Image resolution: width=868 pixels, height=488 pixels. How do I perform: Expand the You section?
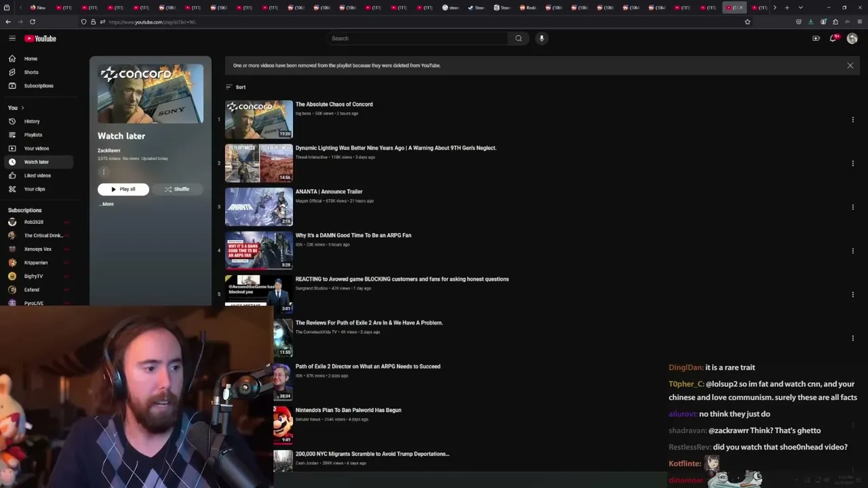tap(16, 108)
